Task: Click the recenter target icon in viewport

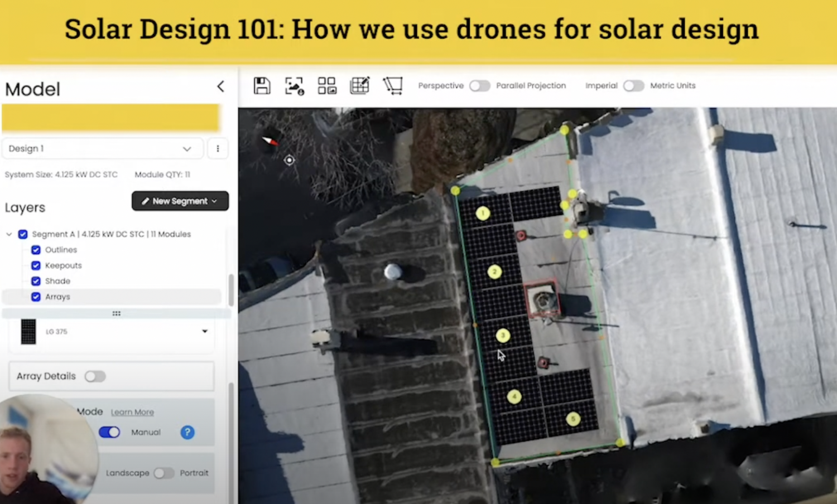Action: tap(289, 161)
